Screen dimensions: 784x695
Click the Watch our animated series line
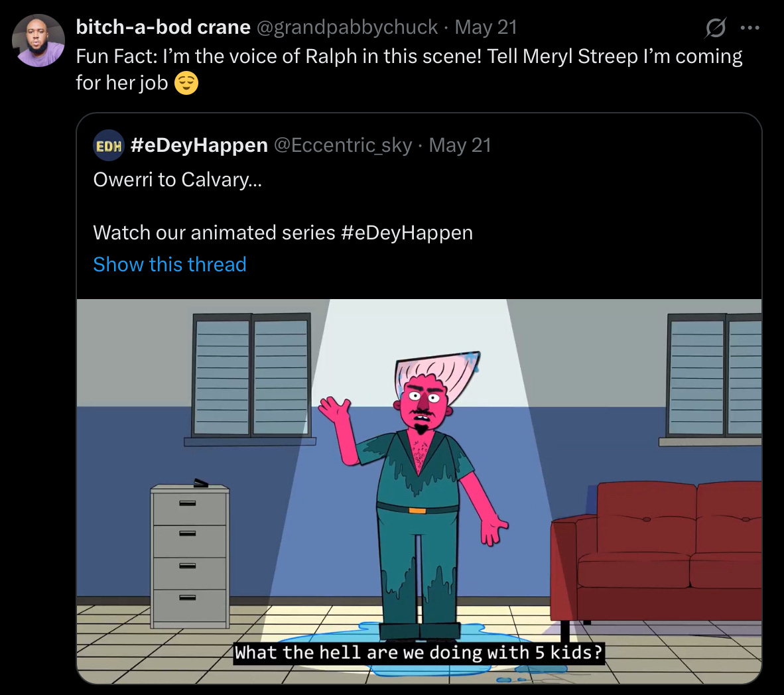[x=283, y=233]
